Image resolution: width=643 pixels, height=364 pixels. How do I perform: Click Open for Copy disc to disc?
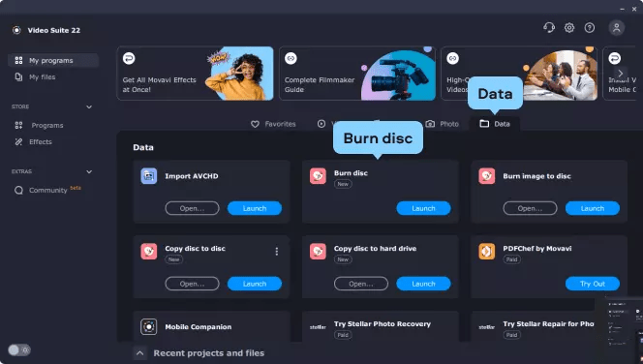[192, 284]
